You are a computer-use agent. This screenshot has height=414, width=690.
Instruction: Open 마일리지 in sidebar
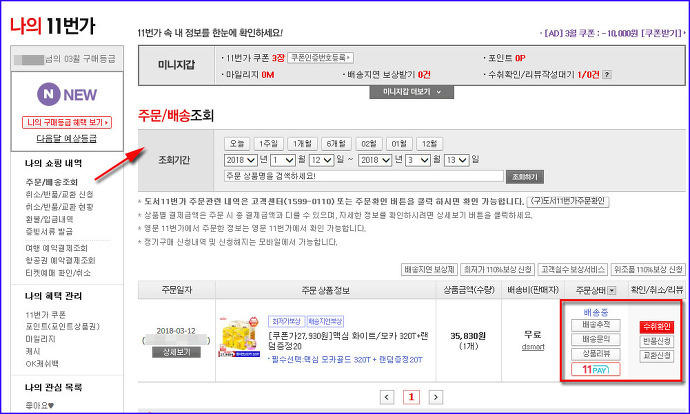[40, 339]
